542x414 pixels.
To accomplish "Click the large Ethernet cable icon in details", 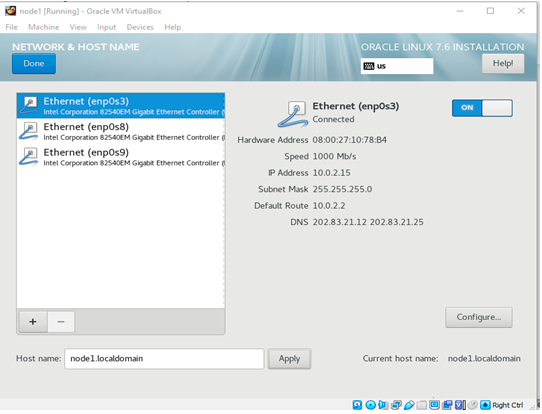I will [x=293, y=114].
